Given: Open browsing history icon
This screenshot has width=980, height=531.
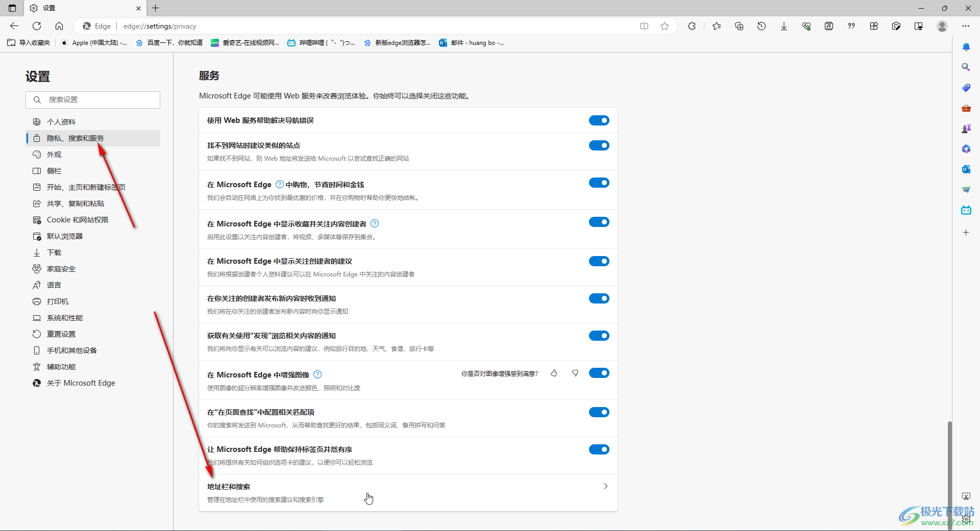Looking at the screenshot, I should click(762, 26).
